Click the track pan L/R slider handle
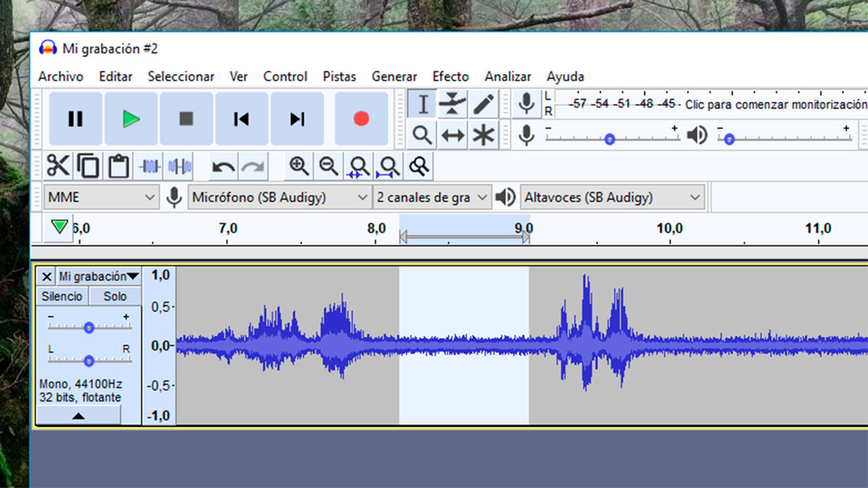Viewport: 868px width, 488px height. 89,361
